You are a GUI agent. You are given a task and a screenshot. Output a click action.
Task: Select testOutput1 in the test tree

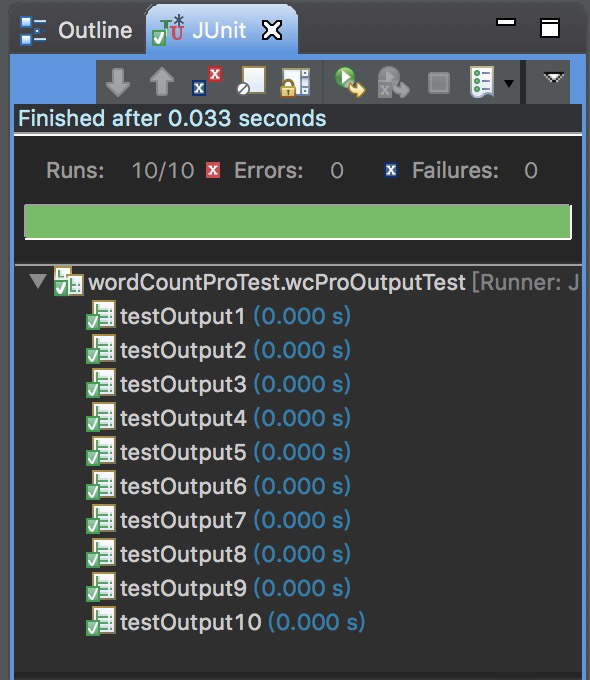pyautogui.click(x=235, y=316)
